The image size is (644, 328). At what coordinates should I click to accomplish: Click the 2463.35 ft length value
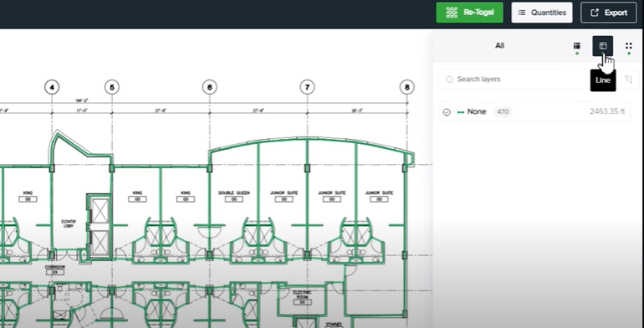tap(607, 111)
